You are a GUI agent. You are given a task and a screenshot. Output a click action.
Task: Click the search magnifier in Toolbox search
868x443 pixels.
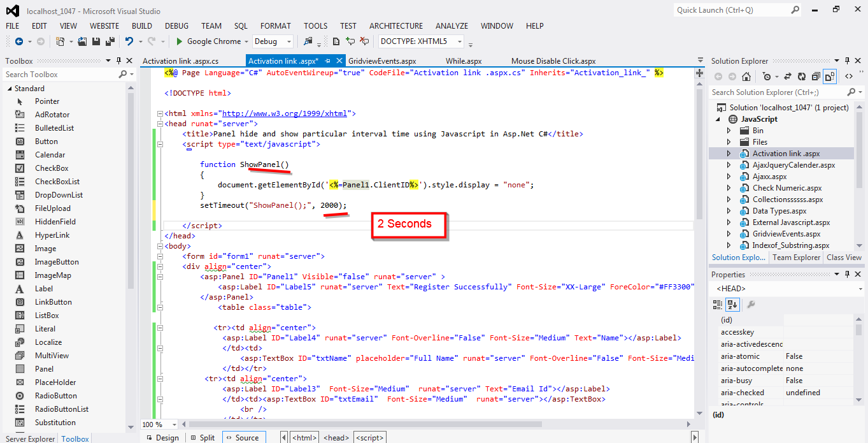tap(123, 75)
